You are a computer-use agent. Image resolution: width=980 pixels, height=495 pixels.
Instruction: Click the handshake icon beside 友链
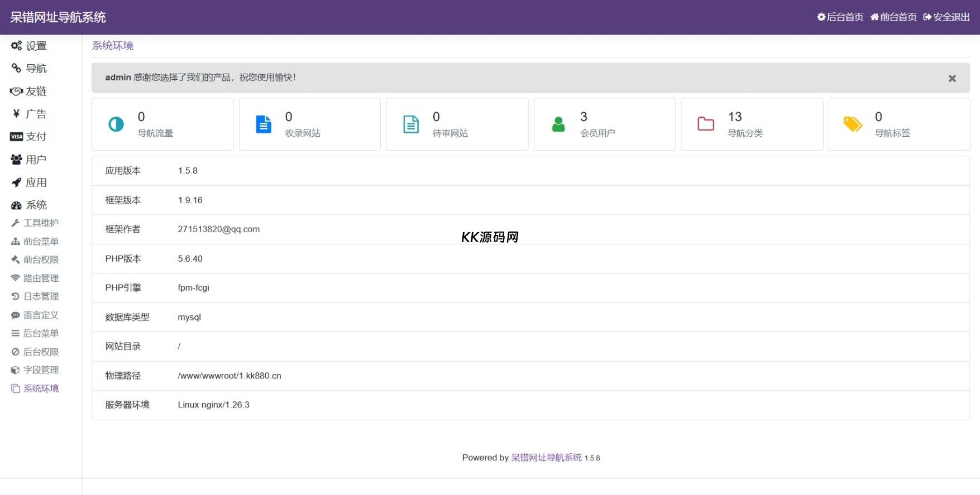[16, 91]
